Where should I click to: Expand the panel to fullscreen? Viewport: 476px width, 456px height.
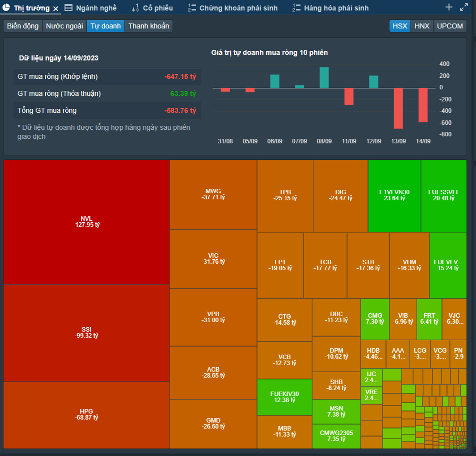coord(464,7)
